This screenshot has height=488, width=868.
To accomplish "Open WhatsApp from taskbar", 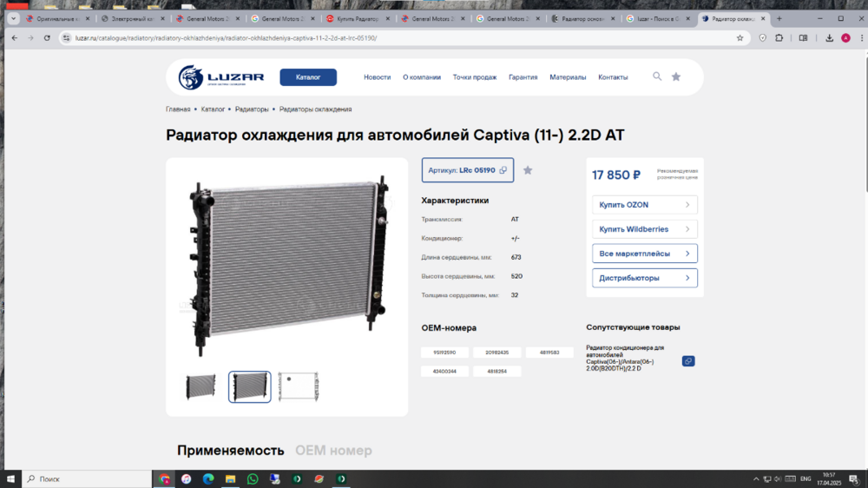I will [253, 478].
